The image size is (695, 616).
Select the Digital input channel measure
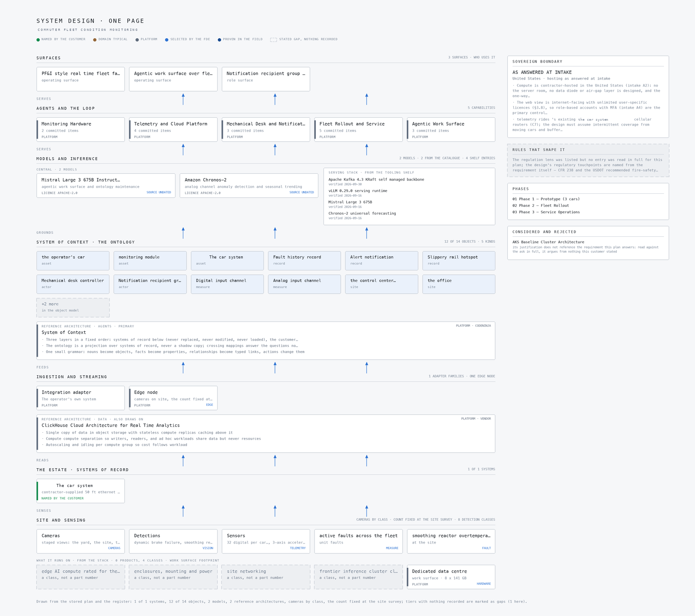pyautogui.click(x=227, y=284)
